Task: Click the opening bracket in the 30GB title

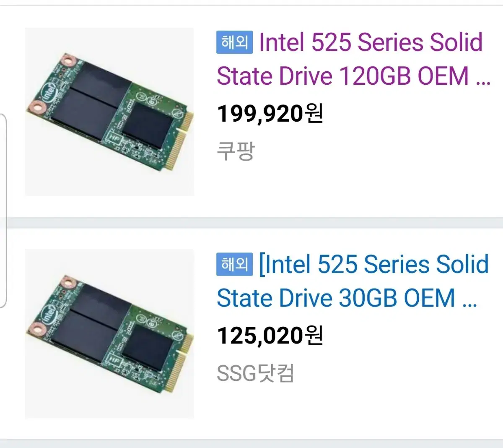Action: pos(263,264)
